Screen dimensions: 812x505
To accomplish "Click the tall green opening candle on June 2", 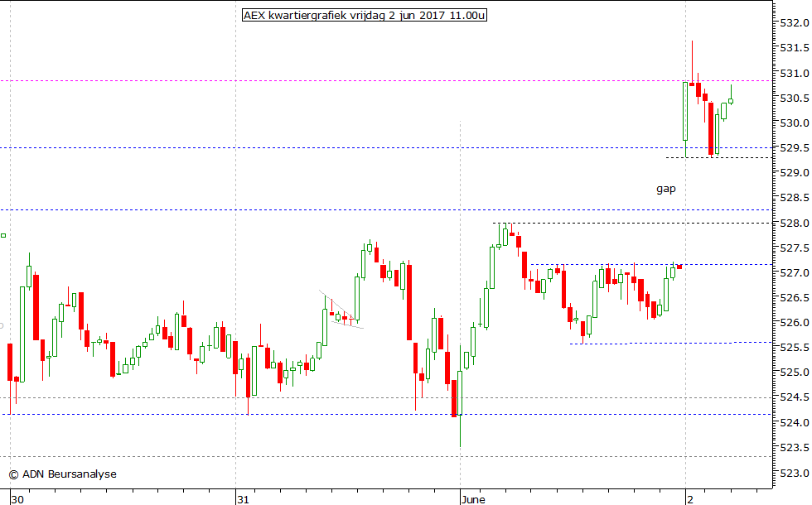I will click(x=686, y=111).
